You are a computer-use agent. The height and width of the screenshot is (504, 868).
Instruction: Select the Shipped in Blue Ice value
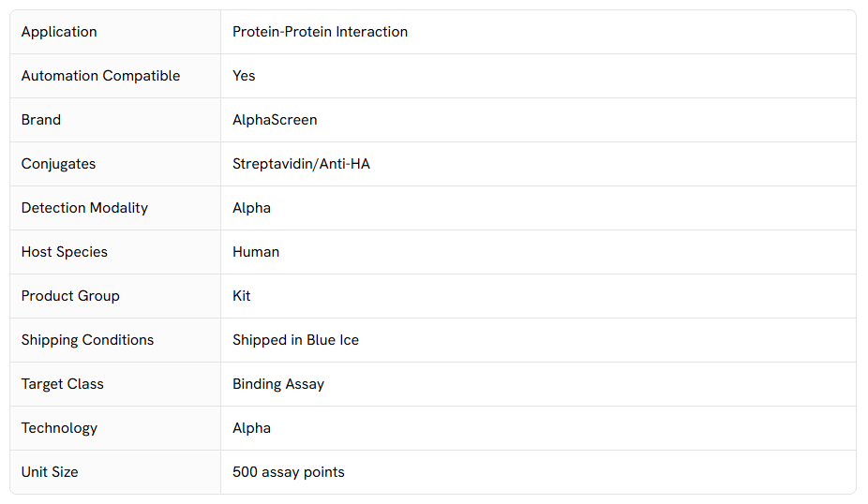pos(295,340)
